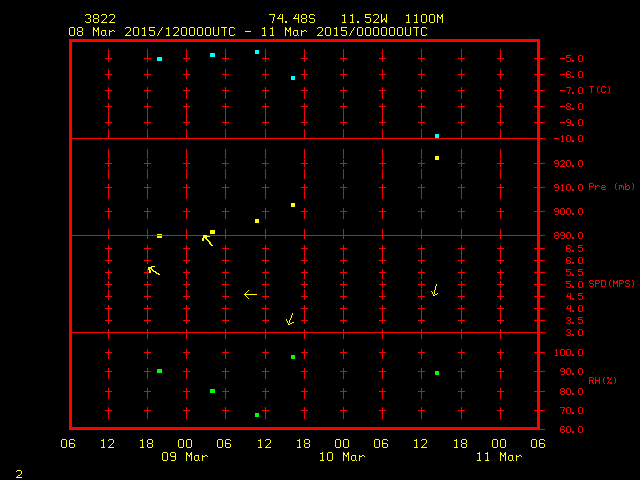Click the Pre (mb) pressure axis label

pos(611,187)
